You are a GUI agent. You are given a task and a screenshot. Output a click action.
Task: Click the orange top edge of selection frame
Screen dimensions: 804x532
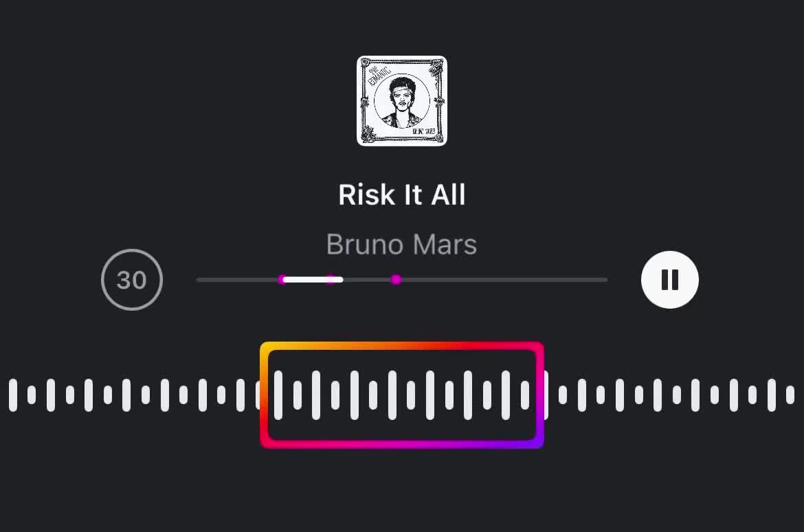[x=402, y=346]
